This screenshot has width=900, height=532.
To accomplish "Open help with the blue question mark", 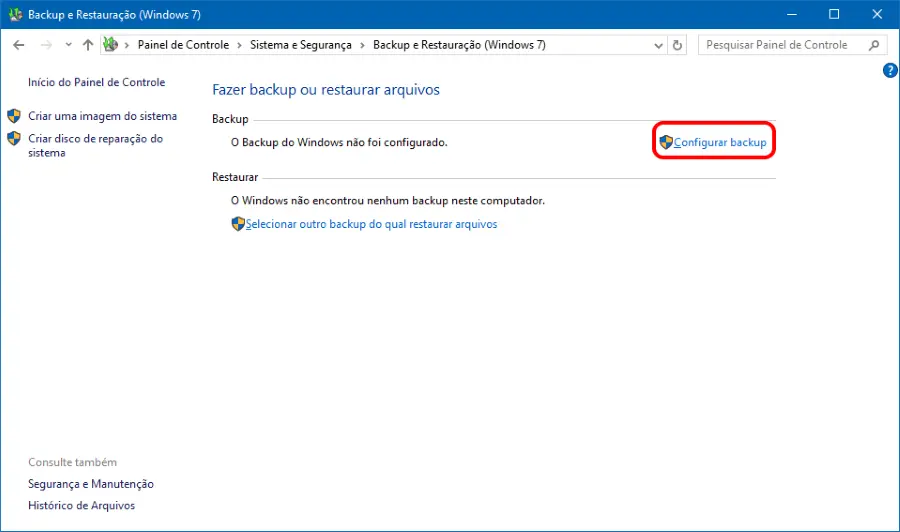I will point(890,71).
